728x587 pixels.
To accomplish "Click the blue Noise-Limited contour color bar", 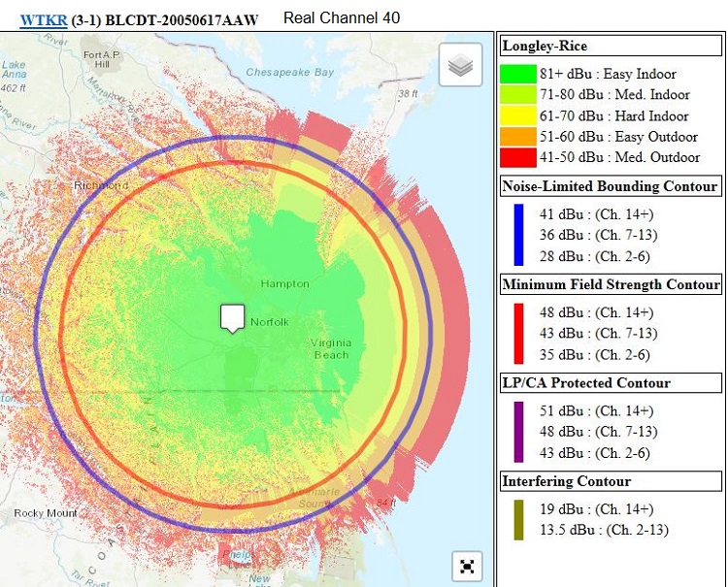I will [x=518, y=234].
